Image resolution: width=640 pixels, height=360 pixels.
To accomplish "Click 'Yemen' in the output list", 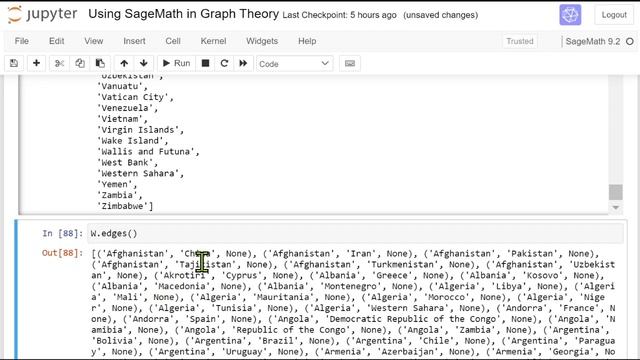I will click(x=115, y=184).
